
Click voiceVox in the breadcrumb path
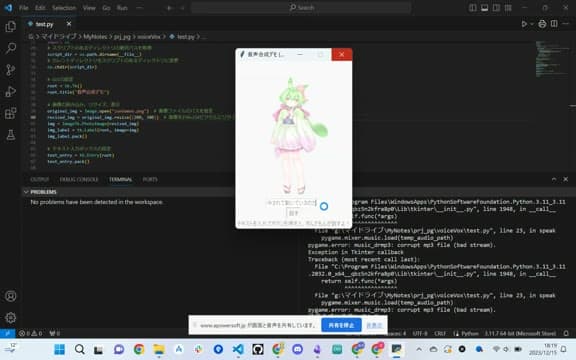coord(149,37)
